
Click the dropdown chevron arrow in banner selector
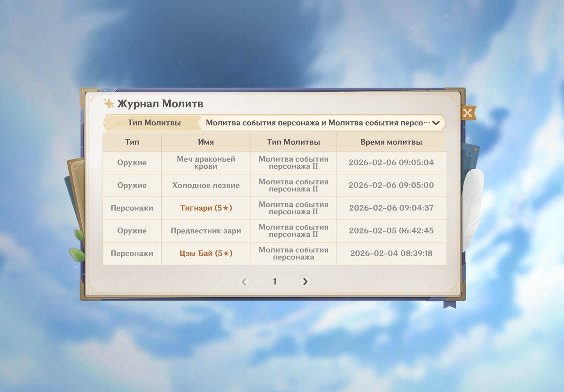coord(436,123)
